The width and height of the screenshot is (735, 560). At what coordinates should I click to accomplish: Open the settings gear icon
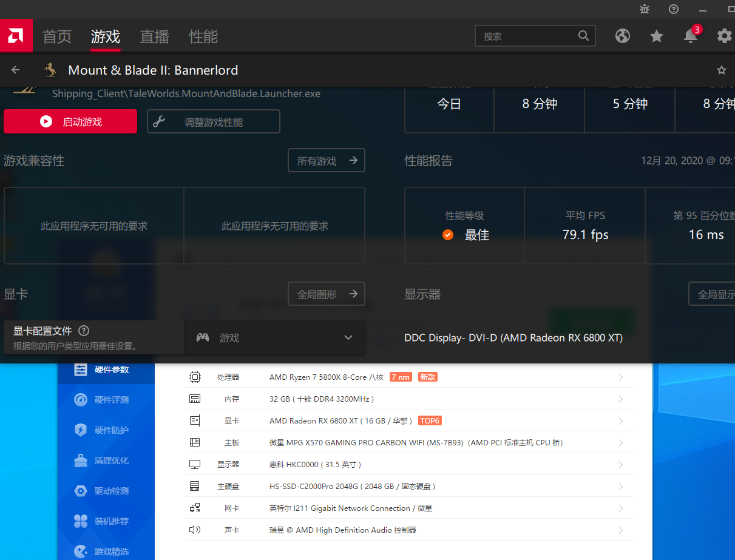point(724,36)
